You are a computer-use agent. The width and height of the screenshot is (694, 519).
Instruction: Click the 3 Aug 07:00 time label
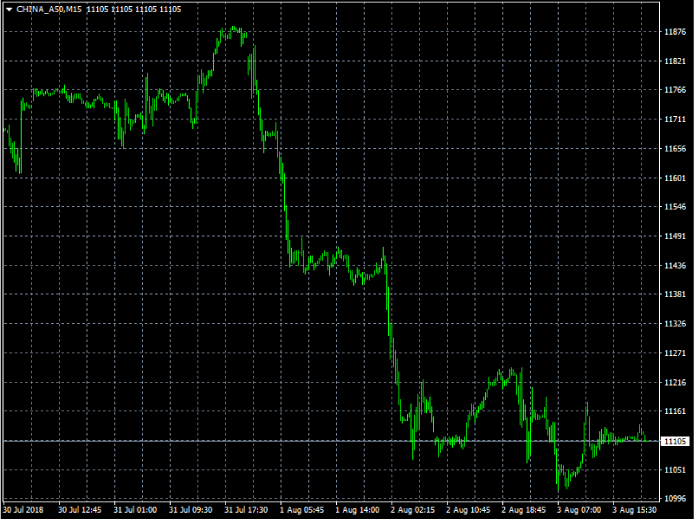click(579, 510)
